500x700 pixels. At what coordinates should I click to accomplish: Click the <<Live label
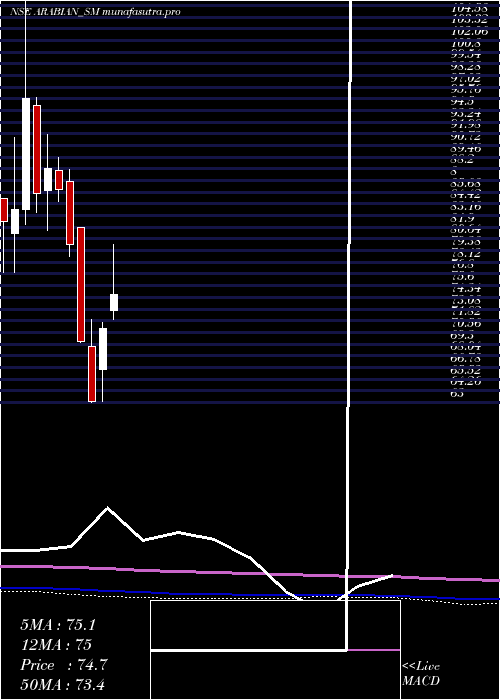(x=421, y=667)
